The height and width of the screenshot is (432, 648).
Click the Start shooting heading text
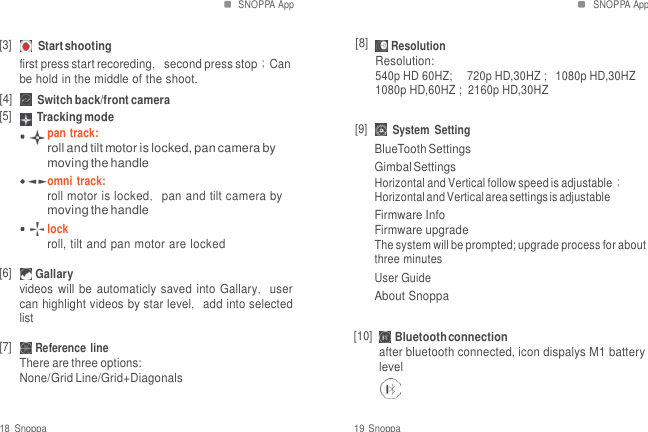point(74,46)
